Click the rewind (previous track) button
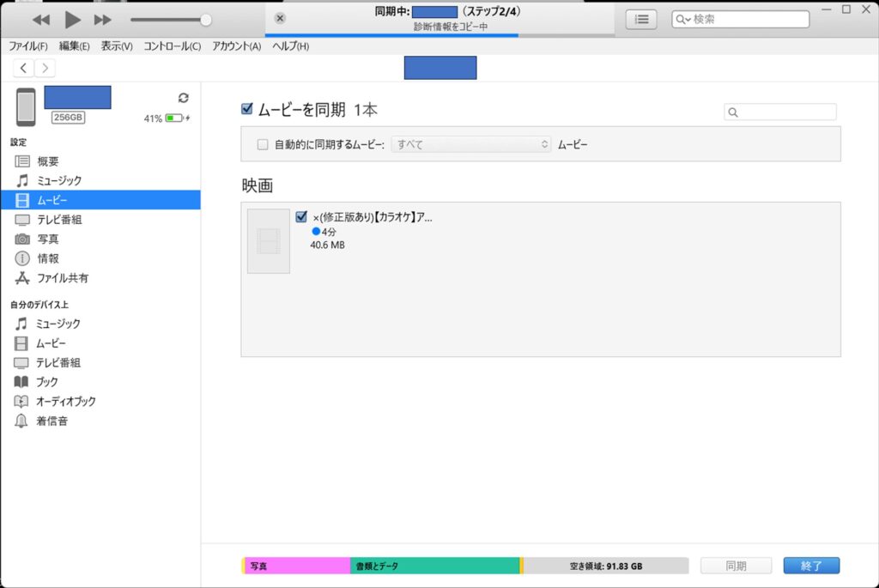This screenshot has width=879, height=588. [41, 19]
